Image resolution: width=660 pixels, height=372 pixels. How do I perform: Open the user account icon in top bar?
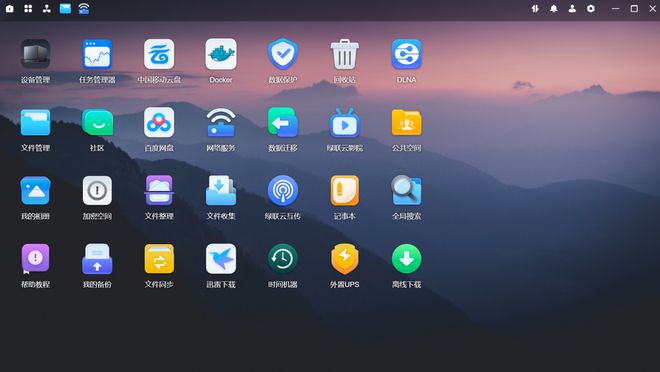pyautogui.click(x=572, y=8)
